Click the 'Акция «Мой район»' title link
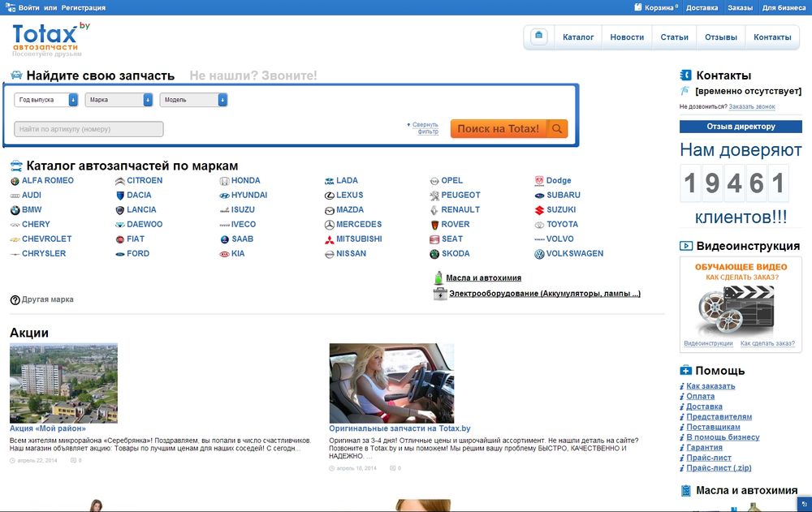 tap(48, 428)
